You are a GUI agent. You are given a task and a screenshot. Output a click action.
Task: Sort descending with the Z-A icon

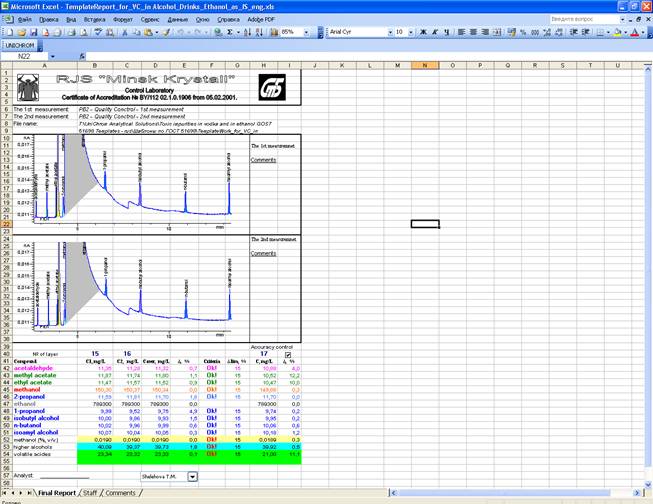click(259, 32)
